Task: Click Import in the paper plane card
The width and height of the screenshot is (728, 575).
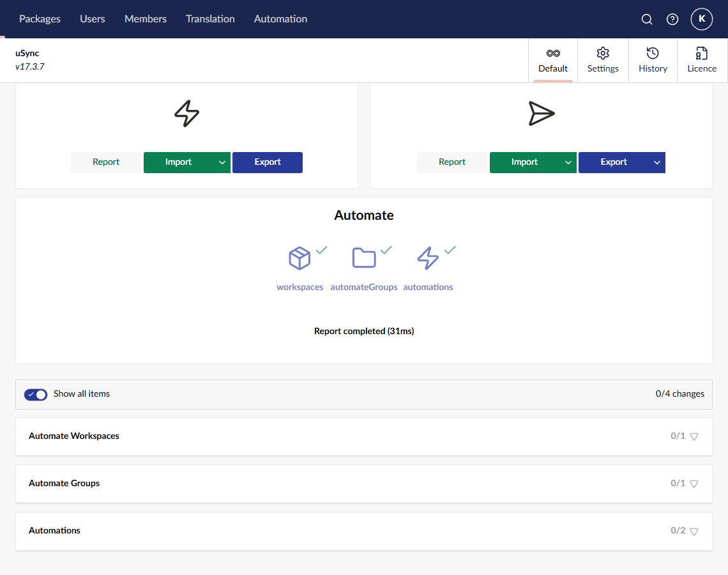Action: (x=525, y=162)
